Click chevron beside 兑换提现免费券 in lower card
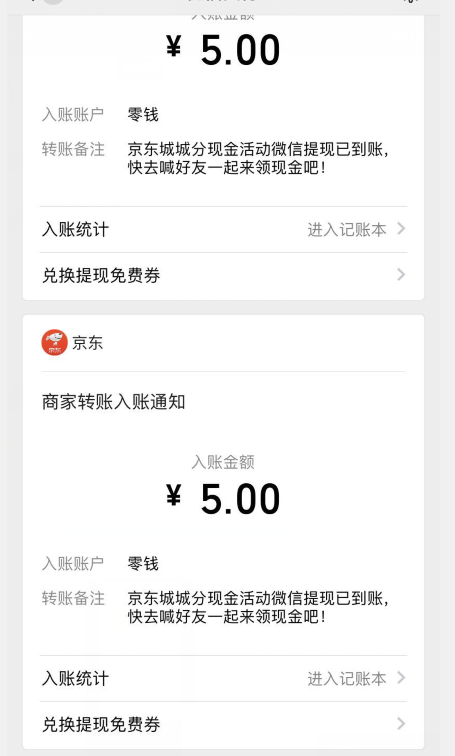The height and width of the screenshot is (756, 455). (x=401, y=724)
